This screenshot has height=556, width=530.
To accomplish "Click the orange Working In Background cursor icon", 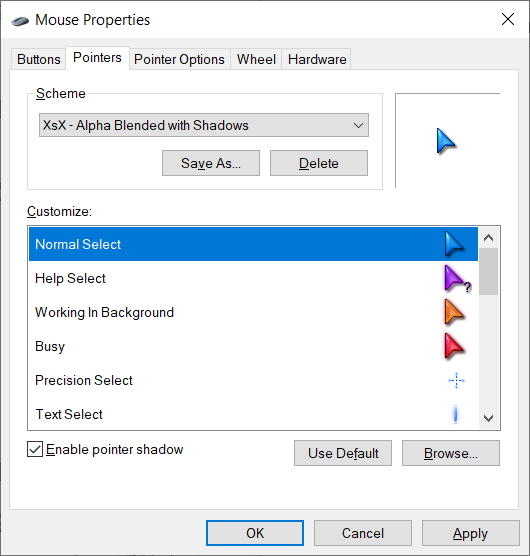I will click(454, 312).
